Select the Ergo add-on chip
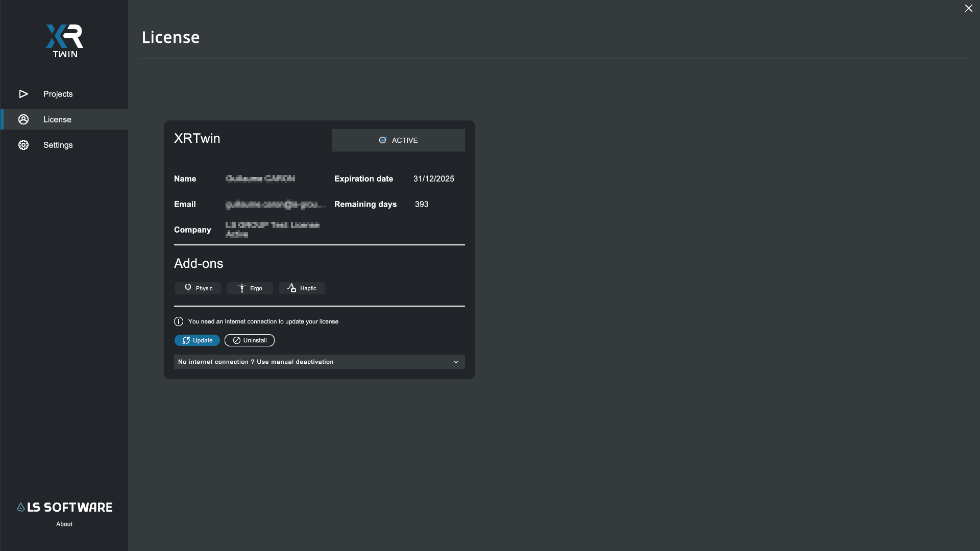The image size is (980, 551). (x=250, y=288)
